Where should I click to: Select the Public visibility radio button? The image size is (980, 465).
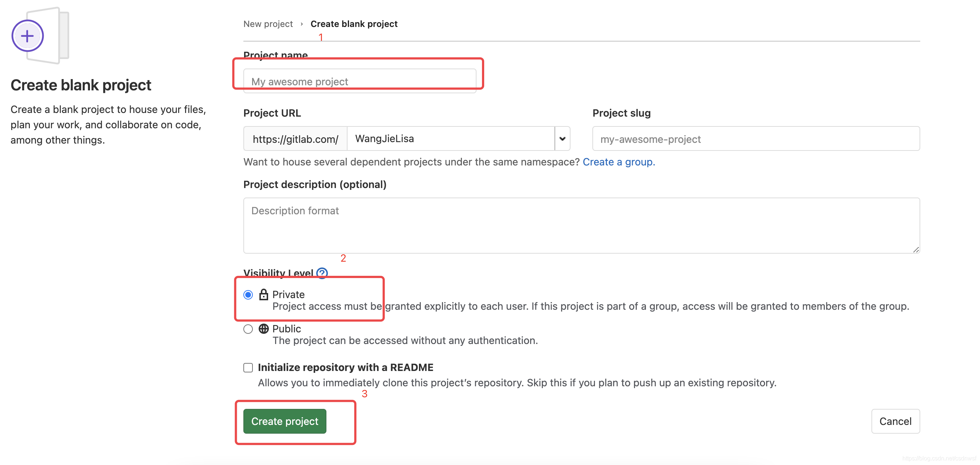248,329
